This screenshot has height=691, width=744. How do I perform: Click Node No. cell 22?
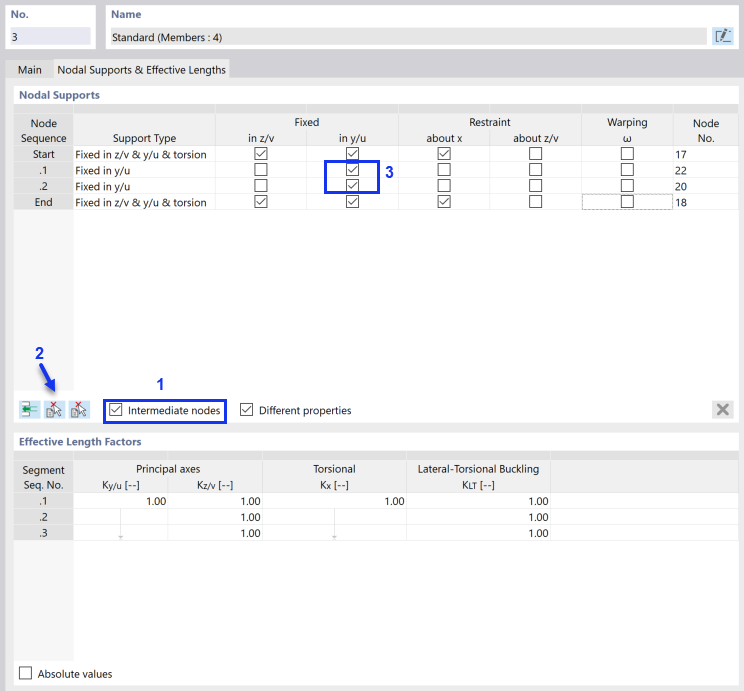[706, 170]
